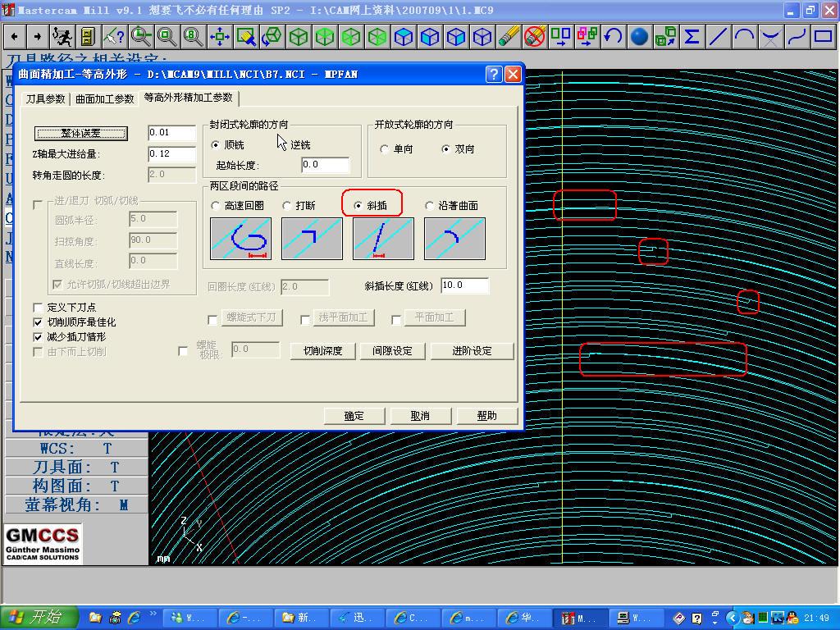The width and height of the screenshot is (840, 630).
Task: Choose 双向 for open contour direction
Action: coord(445,149)
